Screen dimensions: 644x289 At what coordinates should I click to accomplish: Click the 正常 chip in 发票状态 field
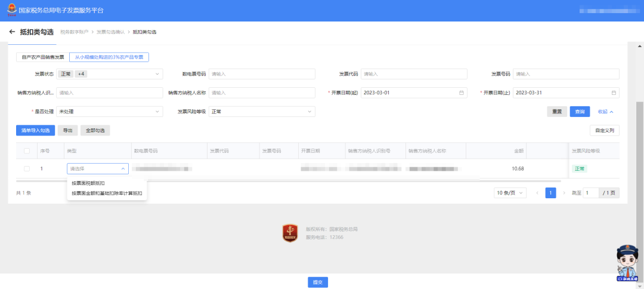(x=66, y=74)
